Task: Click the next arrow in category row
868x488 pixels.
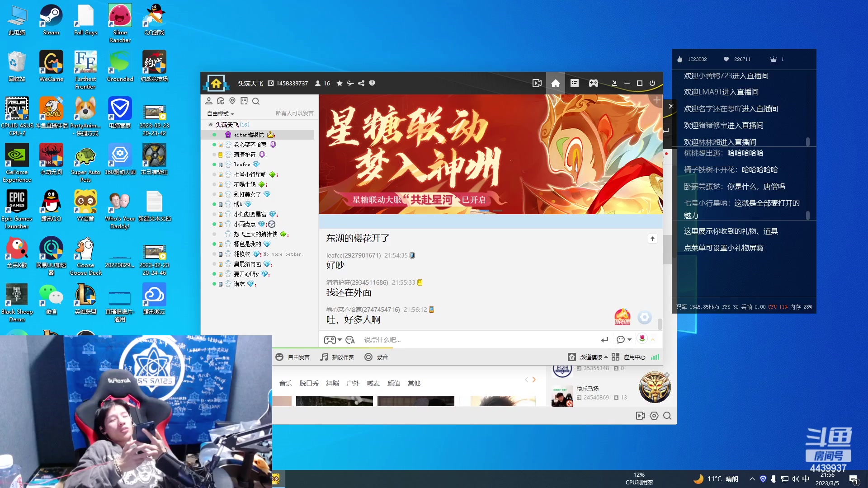Action: pyautogui.click(x=534, y=380)
